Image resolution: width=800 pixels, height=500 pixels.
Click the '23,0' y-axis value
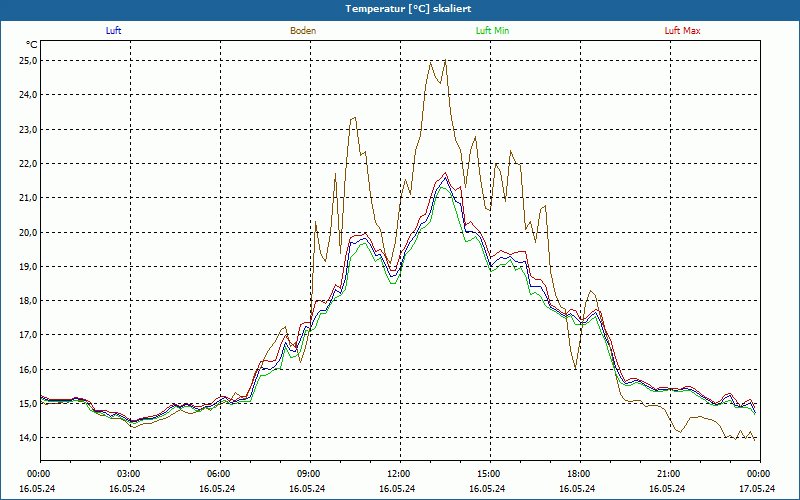(28, 130)
